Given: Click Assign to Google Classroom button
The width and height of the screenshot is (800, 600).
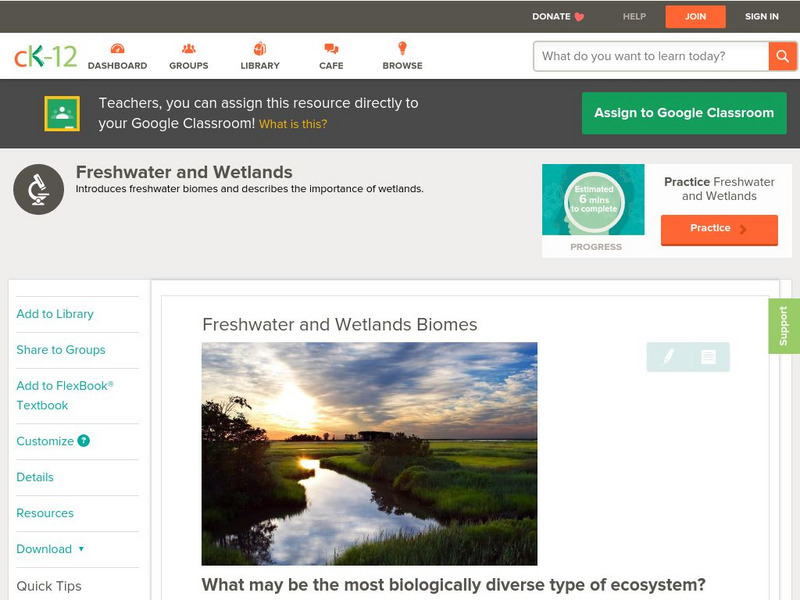Looking at the screenshot, I should coord(684,113).
